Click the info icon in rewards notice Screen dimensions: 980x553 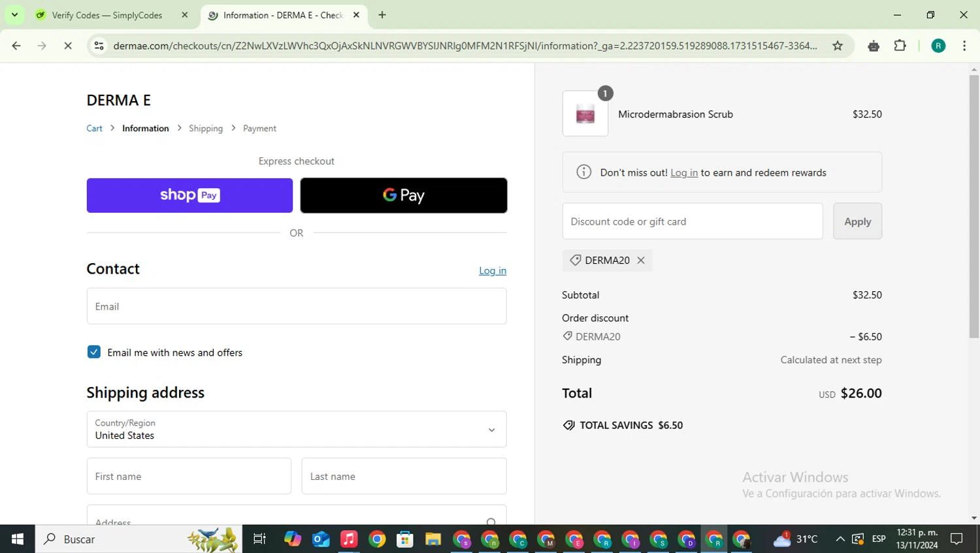coord(583,172)
